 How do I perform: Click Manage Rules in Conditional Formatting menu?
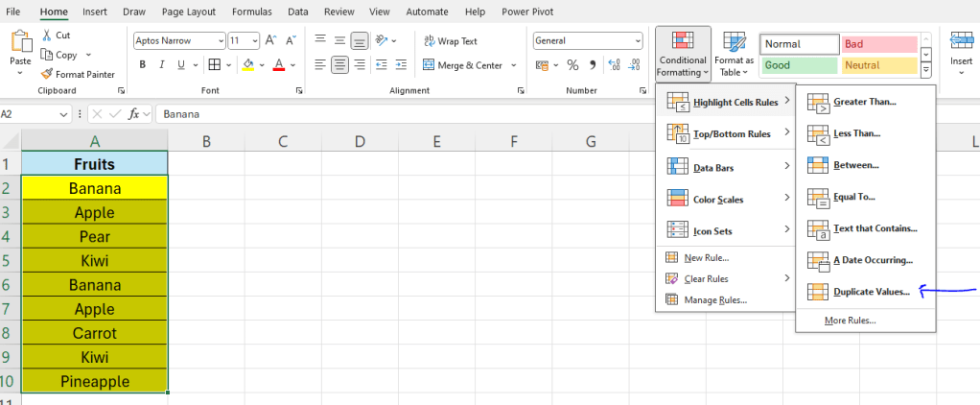pos(714,300)
